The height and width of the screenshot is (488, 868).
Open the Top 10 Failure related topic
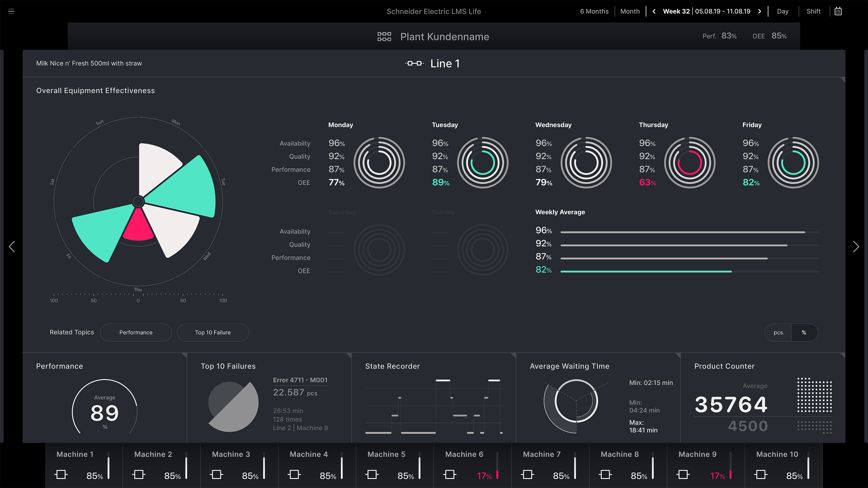coord(213,332)
